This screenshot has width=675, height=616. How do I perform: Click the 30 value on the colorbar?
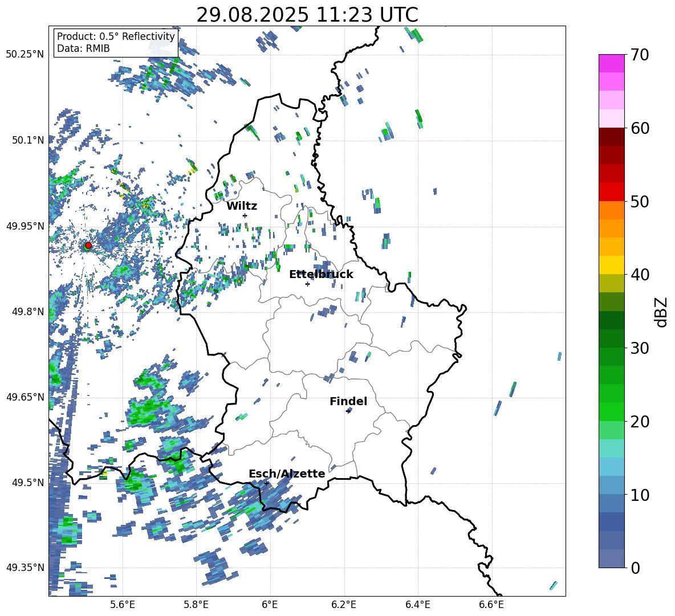(640, 348)
